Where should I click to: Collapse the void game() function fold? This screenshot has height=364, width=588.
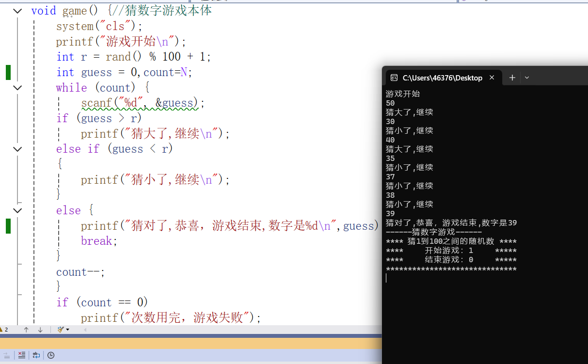coord(17,11)
